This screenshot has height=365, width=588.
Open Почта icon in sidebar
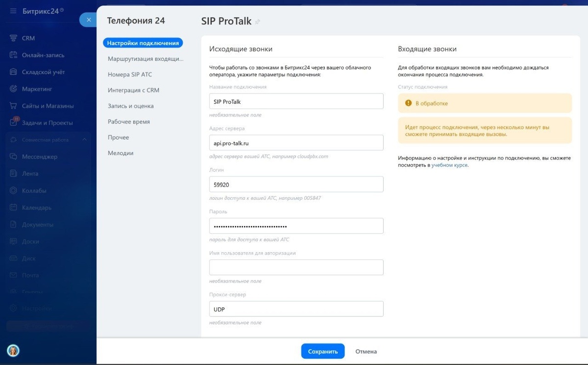click(13, 275)
